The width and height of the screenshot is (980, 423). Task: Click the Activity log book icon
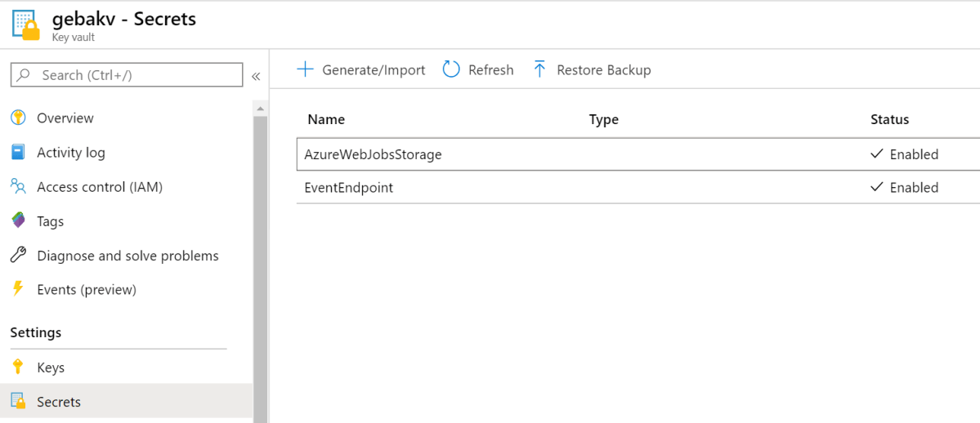tap(18, 152)
